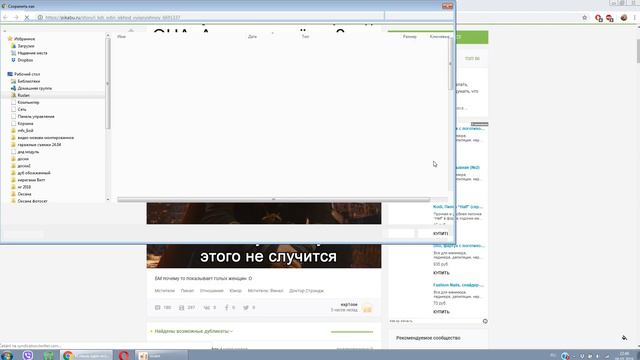Select the нг 2018 folder
The image size is (640, 360).
pyautogui.click(x=24, y=187)
